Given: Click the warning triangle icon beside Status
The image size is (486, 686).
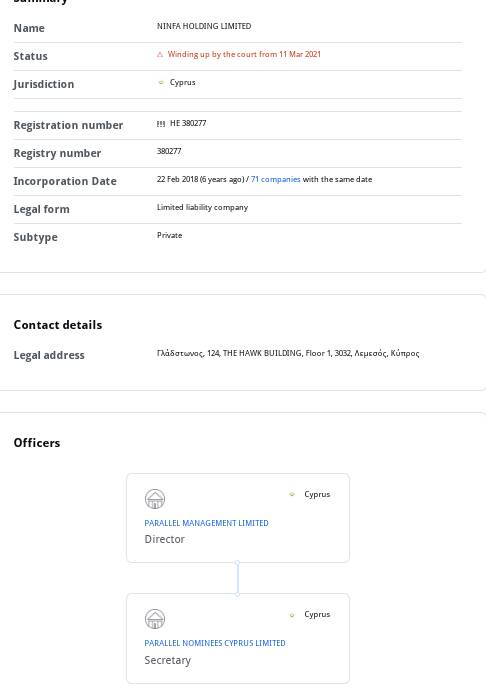Looking at the screenshot, I should click(160, 55).
